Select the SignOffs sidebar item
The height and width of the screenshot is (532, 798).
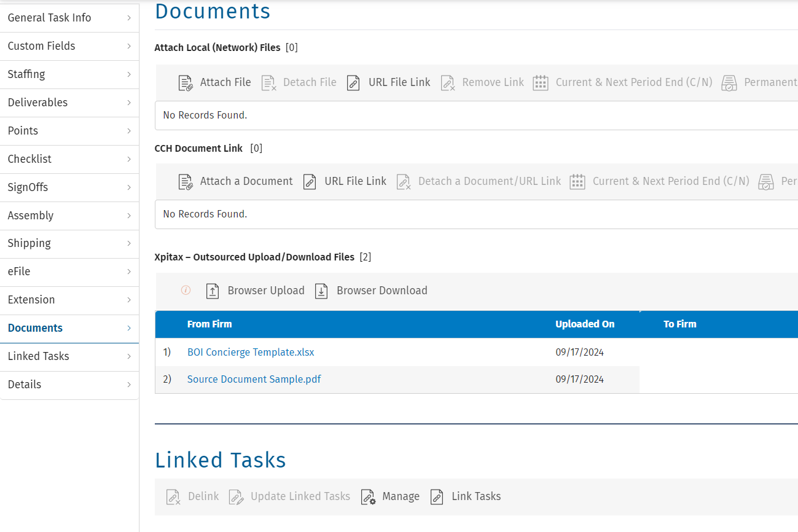click(x=28, y=187)
